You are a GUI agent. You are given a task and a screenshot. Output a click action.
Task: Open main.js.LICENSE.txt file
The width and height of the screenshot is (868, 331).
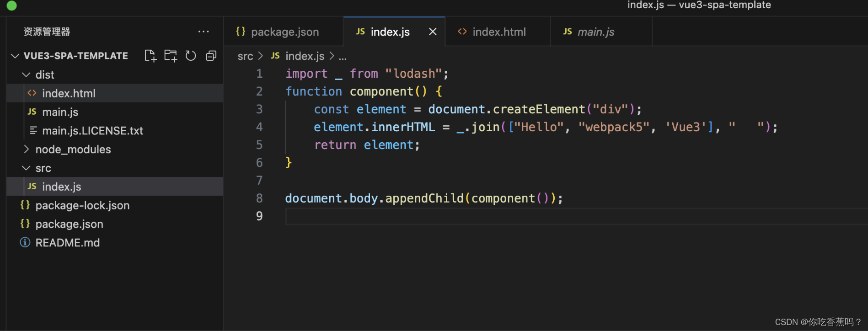click(115, 130)
